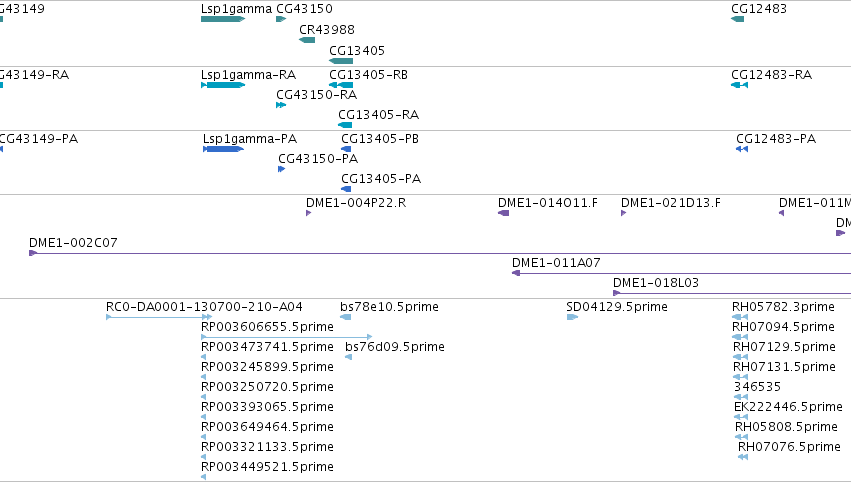Click the bs78e10.5prime EST label
The image size is (851, 482).
click(x=389, y=307)
